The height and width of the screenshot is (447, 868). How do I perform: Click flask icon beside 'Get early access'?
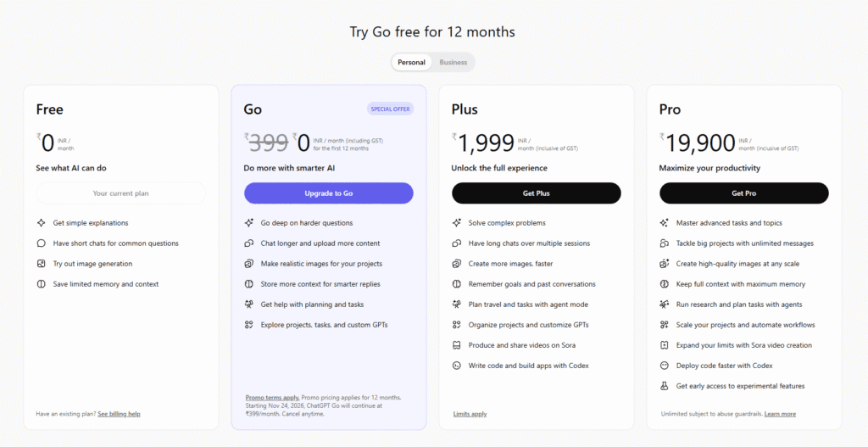click(x=664, y=386)
